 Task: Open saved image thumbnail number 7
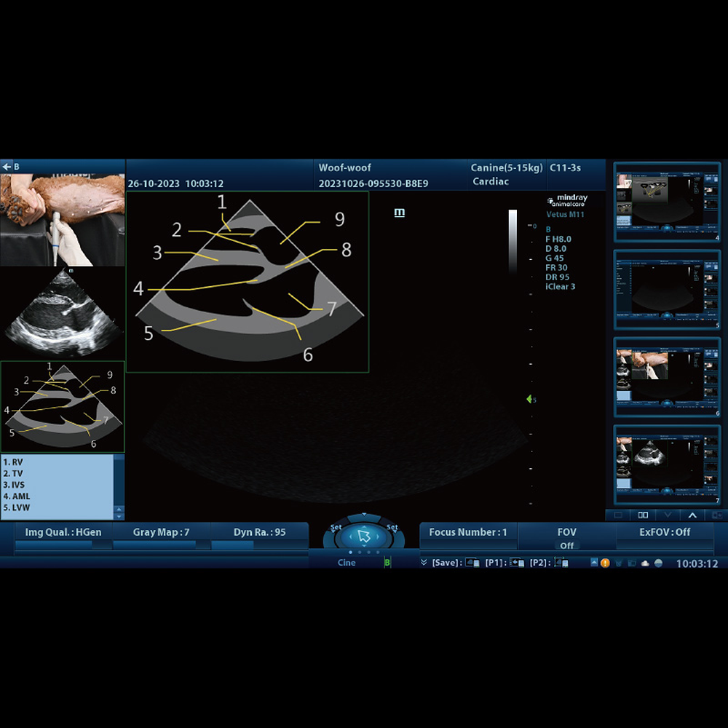coord(667,464)
